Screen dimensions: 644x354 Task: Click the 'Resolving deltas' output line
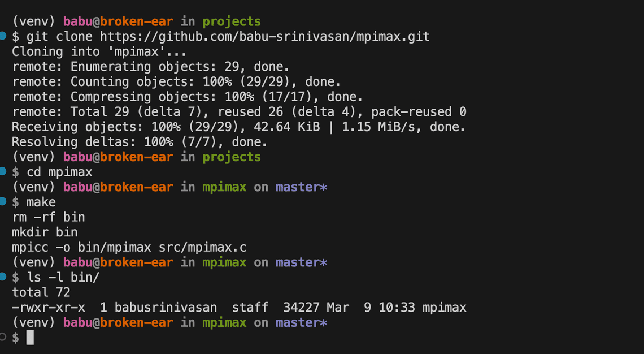pos(139,142)
